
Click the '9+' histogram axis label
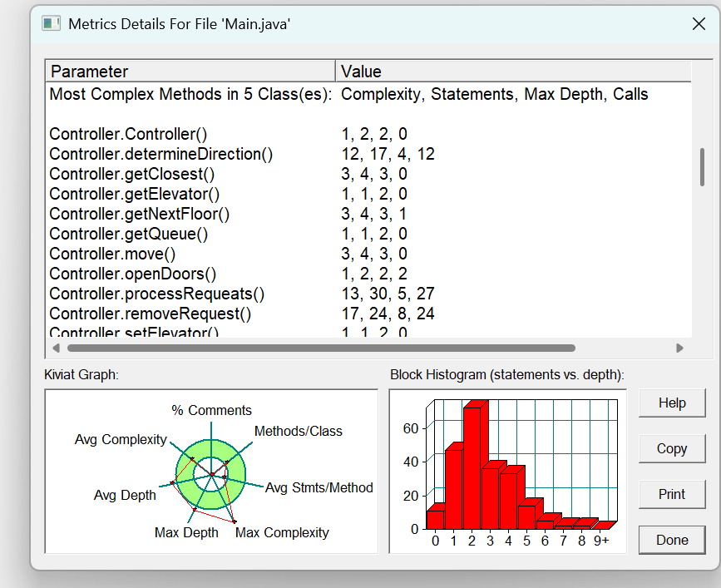point(601,541)
